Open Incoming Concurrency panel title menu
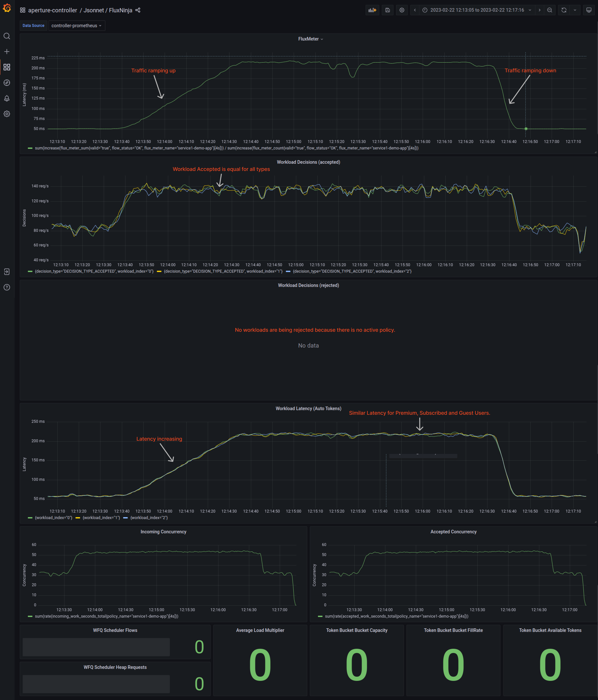598x700 pixels. 163,532
